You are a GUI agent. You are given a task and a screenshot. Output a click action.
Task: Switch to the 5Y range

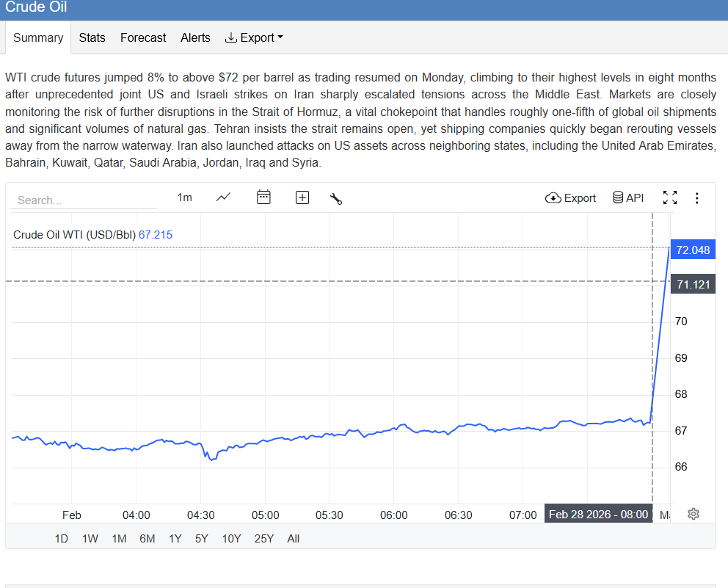click(x=202, y=539)
